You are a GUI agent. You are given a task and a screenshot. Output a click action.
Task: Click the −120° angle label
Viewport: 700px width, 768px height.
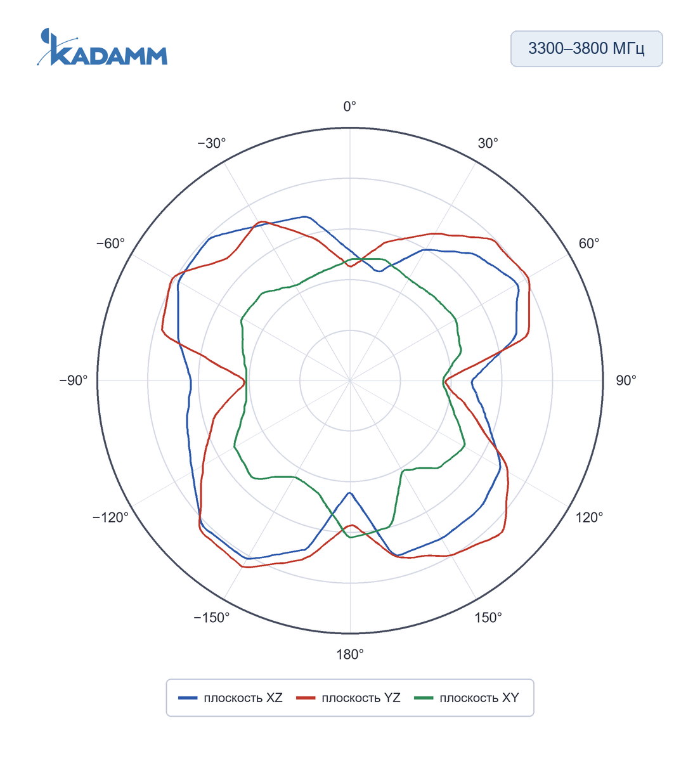pyautogui.click(x=110, y=517)
